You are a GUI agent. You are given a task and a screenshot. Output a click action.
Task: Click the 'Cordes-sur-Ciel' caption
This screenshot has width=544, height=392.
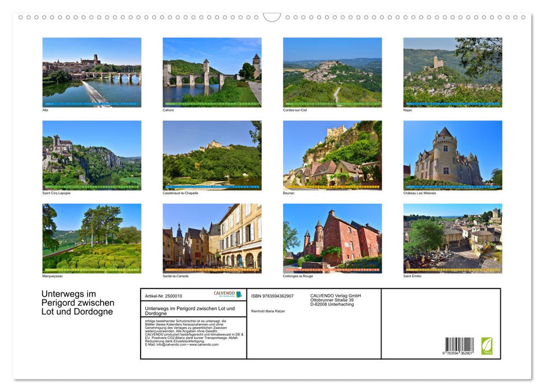(295, 110)
